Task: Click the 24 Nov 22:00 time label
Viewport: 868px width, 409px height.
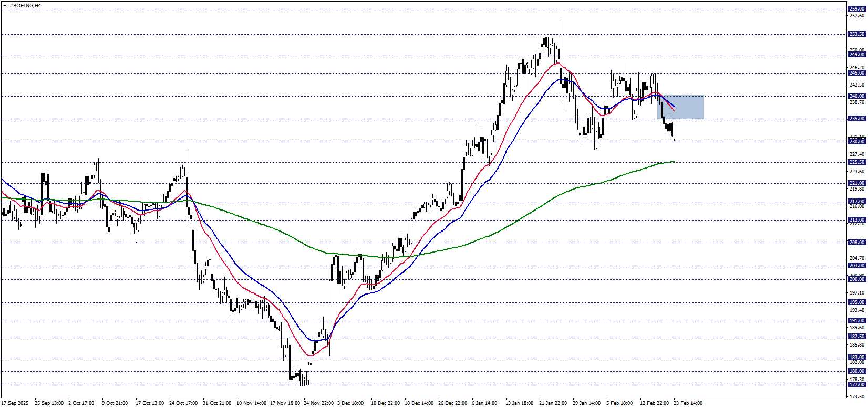Action: [x=318, y=403]
